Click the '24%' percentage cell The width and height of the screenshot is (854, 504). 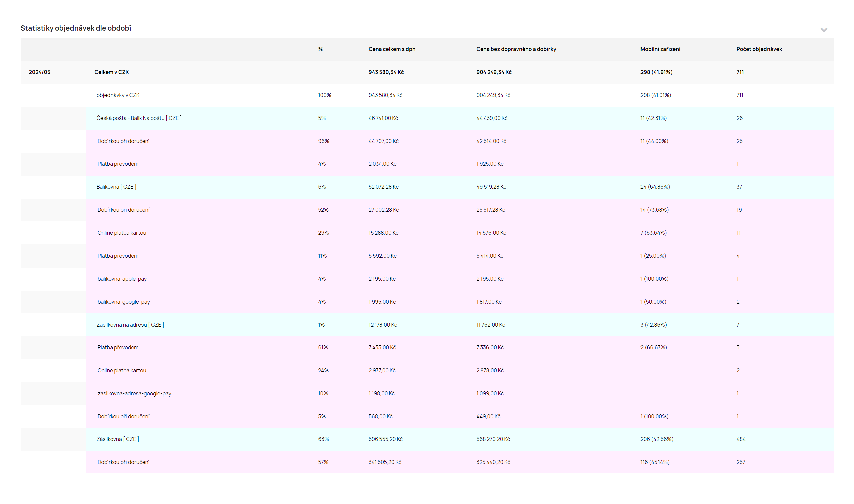point(323,371)
